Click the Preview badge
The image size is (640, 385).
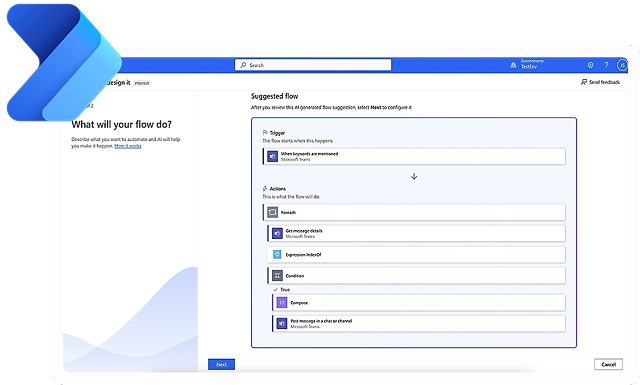(x=142, y=83)
